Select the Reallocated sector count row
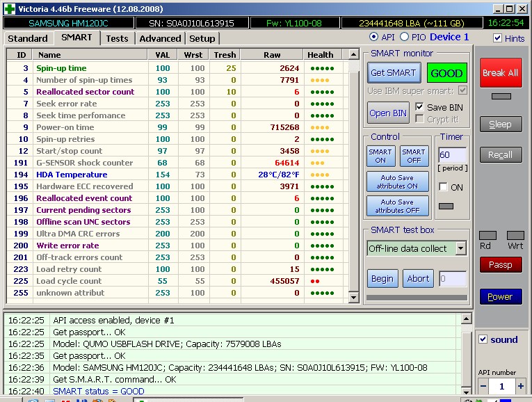Image resolution: width=532 pixels, height=402 pixels. point(177,92)
